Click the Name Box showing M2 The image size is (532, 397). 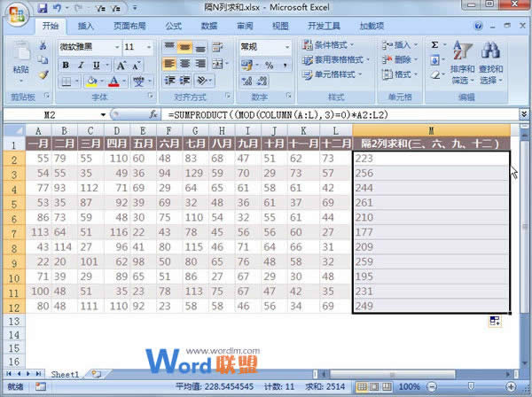53,115
